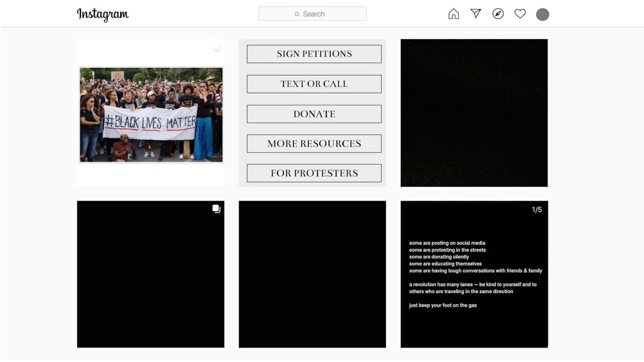Image resolution: width=644 pixels, height=362 pixels.
Task: Open the bottom-middle black square post
Action: click(312, 274)
